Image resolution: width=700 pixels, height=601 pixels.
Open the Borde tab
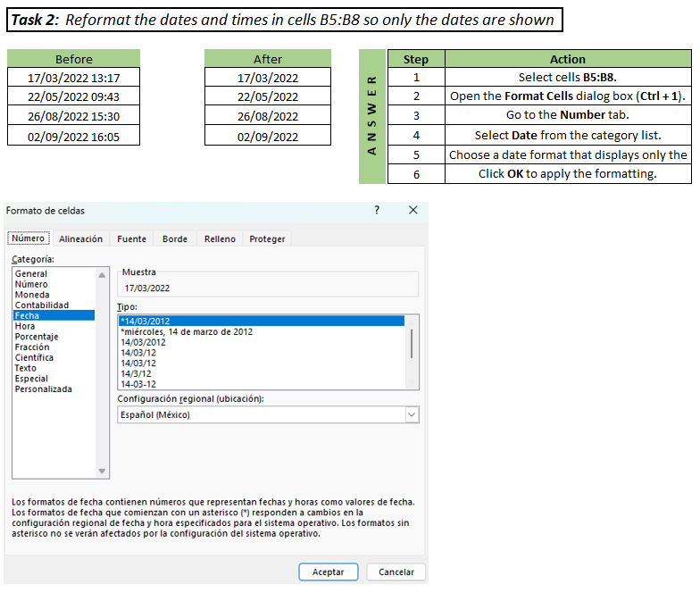tap(175, 239)
